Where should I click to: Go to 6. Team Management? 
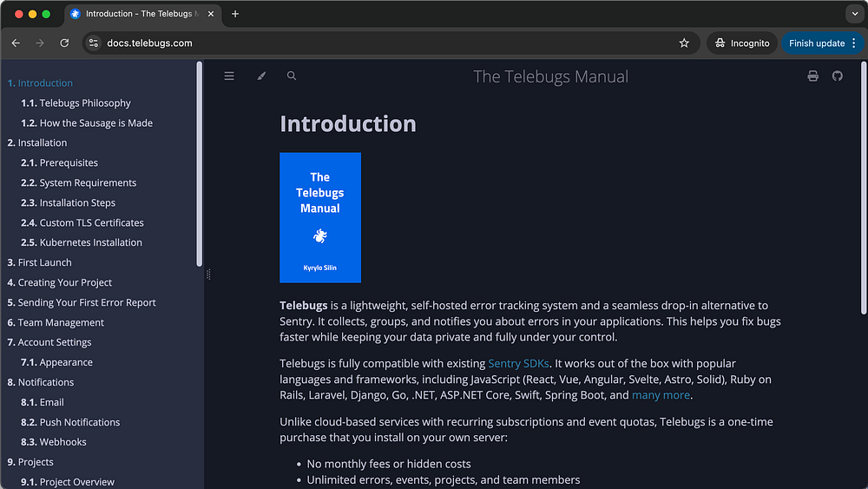tap(56, 322)
